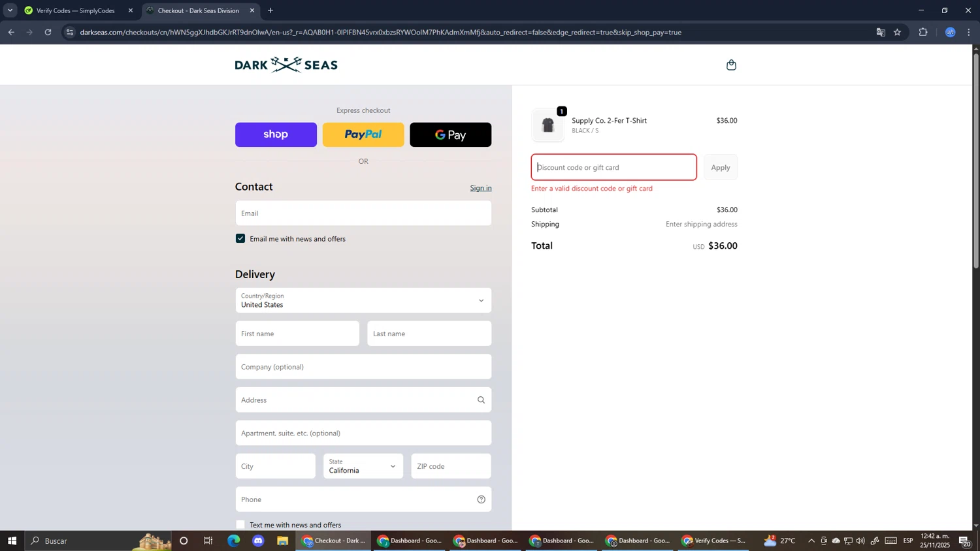The image size is (980, 551).
Task: Select the Checkout Dark Seas Division tab
Action: (x=197, y=10)
